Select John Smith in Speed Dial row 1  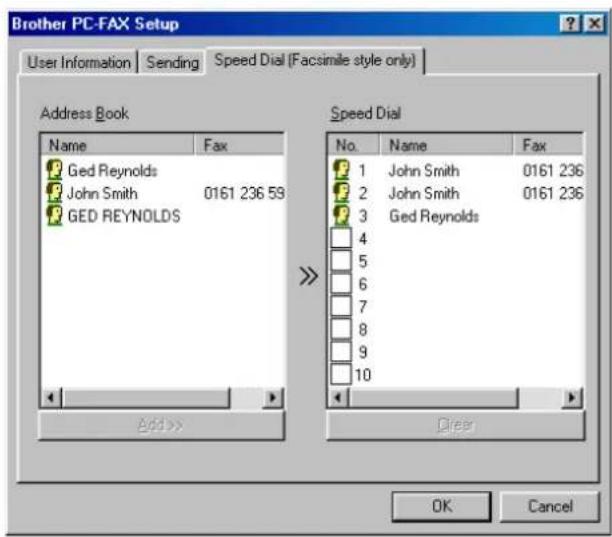(x=424, y=171)
